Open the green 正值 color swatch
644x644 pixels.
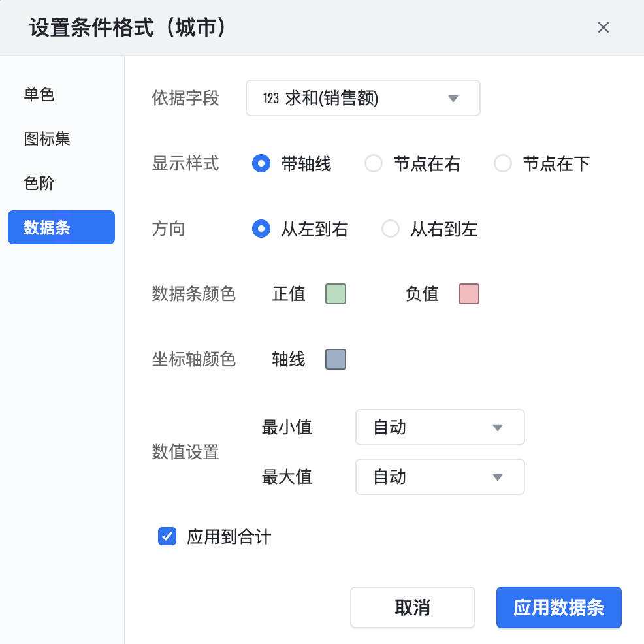click(x=336, y=294)
